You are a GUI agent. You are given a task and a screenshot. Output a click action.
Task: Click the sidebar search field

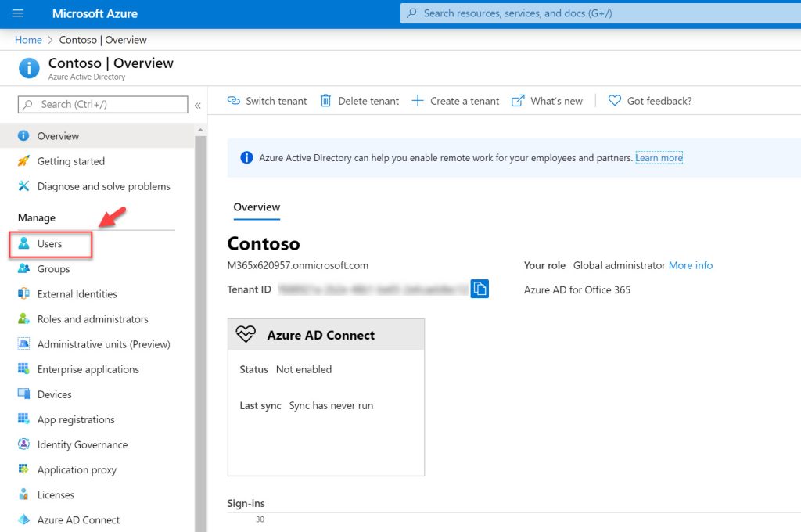pos(100,104)
